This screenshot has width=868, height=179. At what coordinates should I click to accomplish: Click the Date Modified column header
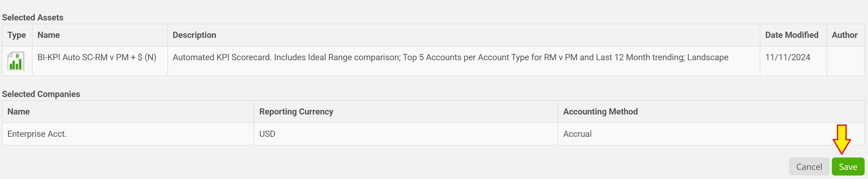click(791, 35)
